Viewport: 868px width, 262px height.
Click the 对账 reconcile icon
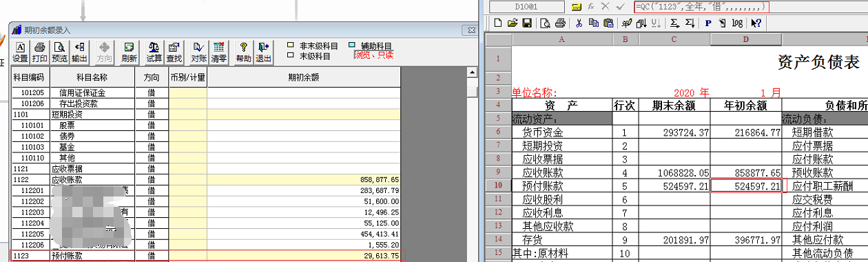point(199,52)
